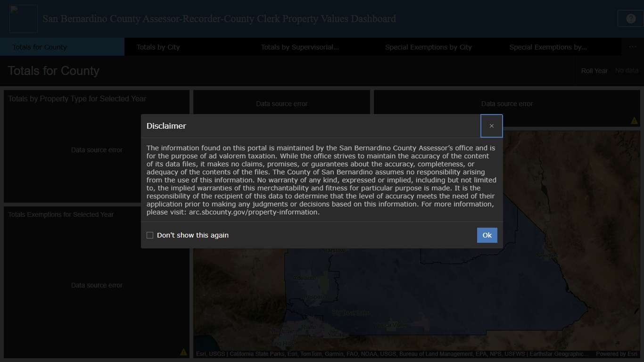Open the Special Exemptions by City tab
The height and width of the screenshot is (362, 644).
[x=428, y=47]
